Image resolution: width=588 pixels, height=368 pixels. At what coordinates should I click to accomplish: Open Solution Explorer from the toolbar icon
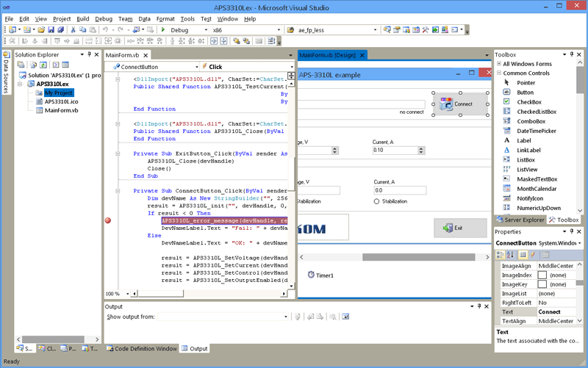tap(387, 29)
